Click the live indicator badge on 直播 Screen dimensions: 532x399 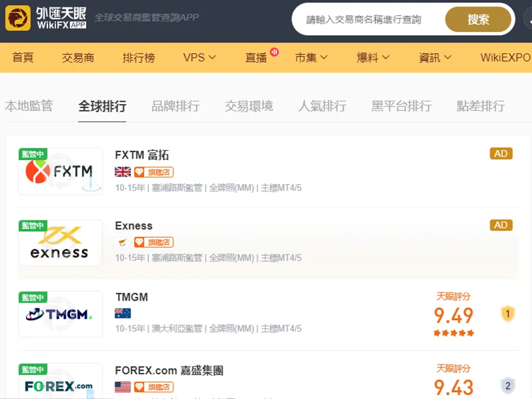point(274,52)
